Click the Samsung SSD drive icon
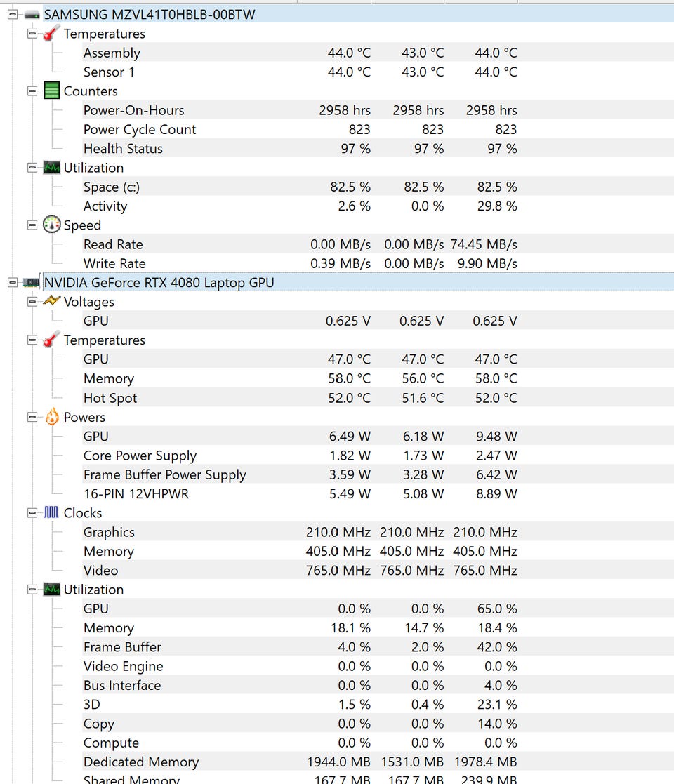674x784 pixels. [x=32, y=14]
